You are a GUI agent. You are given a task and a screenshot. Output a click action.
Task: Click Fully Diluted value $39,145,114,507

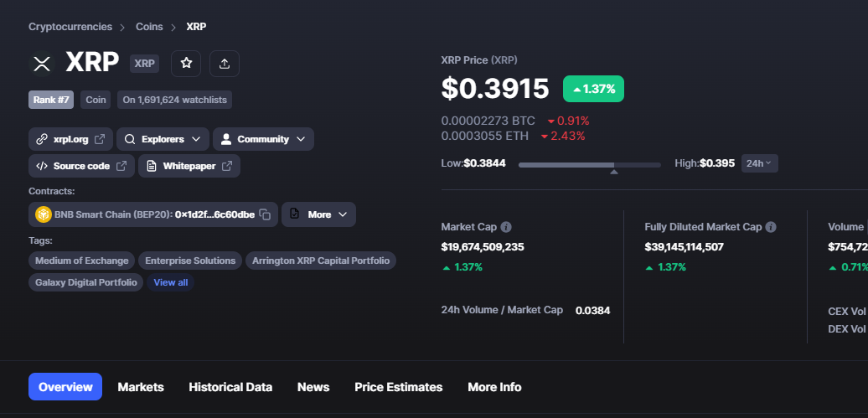click(x=685, y=247)
